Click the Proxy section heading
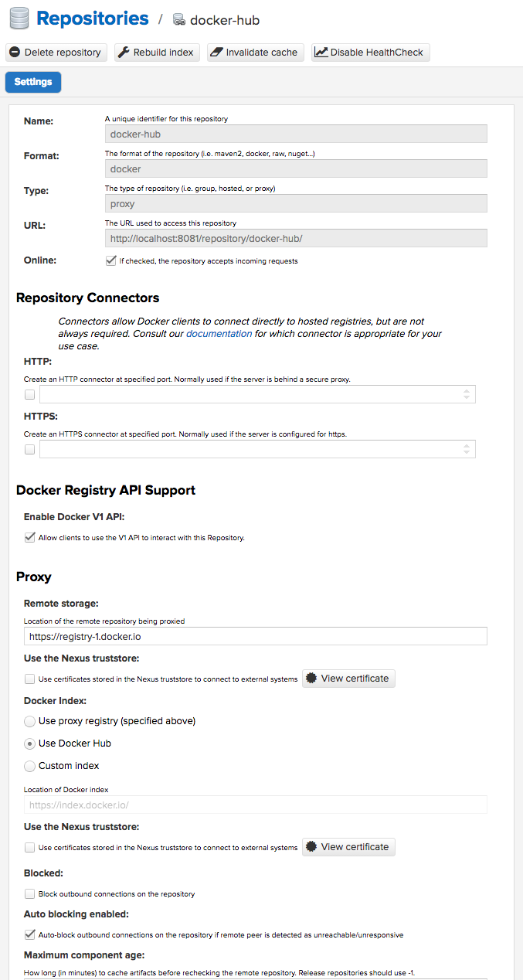 (34, 577)
